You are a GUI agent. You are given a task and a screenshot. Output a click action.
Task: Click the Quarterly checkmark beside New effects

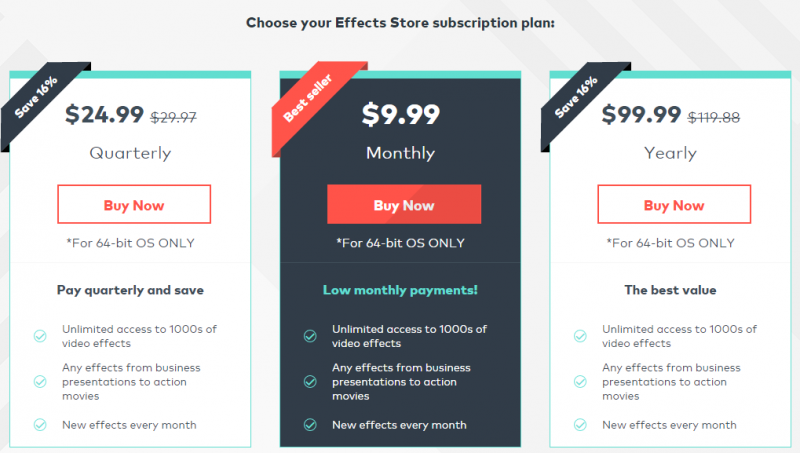pyautogui.click(x=40, y=424)
